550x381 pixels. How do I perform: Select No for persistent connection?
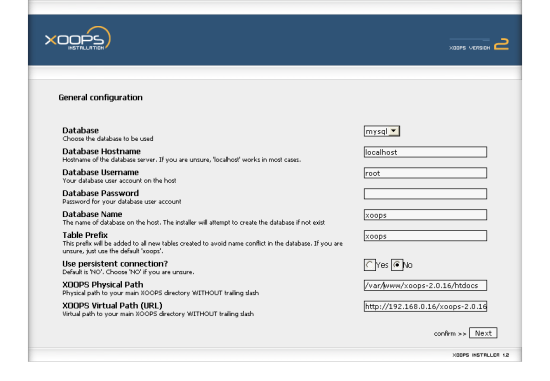(x=397, y=265)
